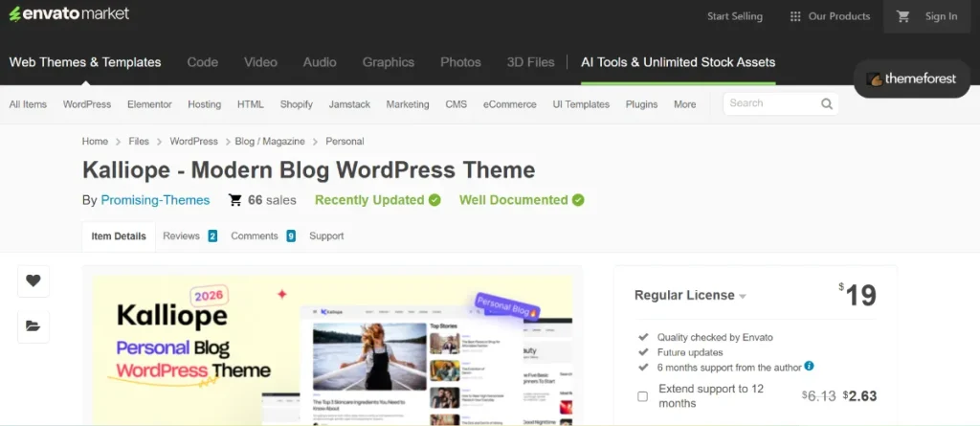Open the WordPress category in subnav

(x=87, y=104)
